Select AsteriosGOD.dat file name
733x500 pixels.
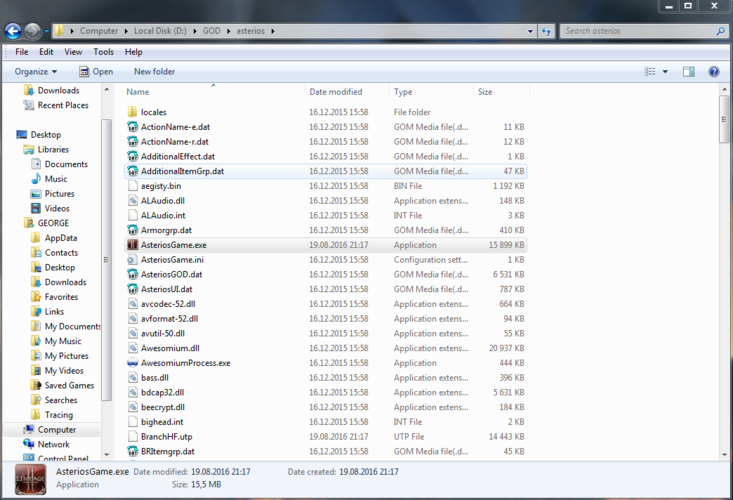172,274
